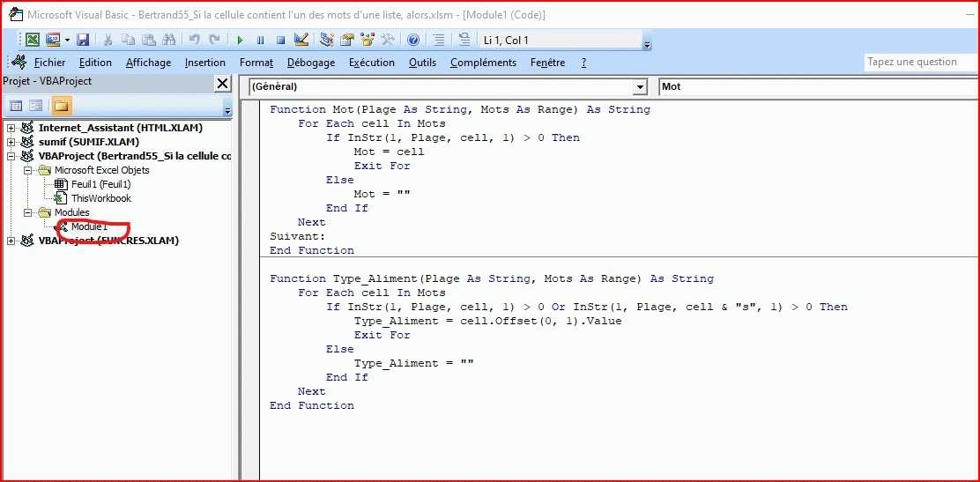Close the Projet - VBAProject pane
Image resolution: width=980 pixels, height=482 pixels.
tap(222, 83)
